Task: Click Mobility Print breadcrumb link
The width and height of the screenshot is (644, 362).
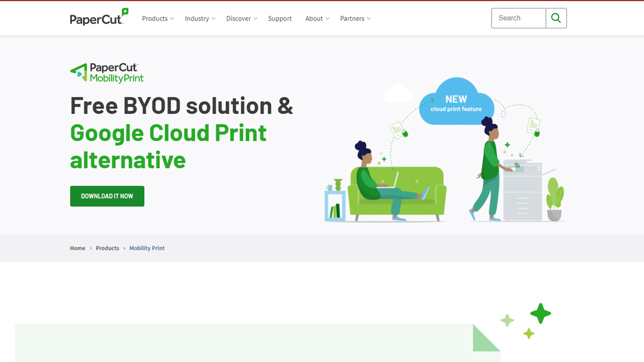Action: (147, 248)
